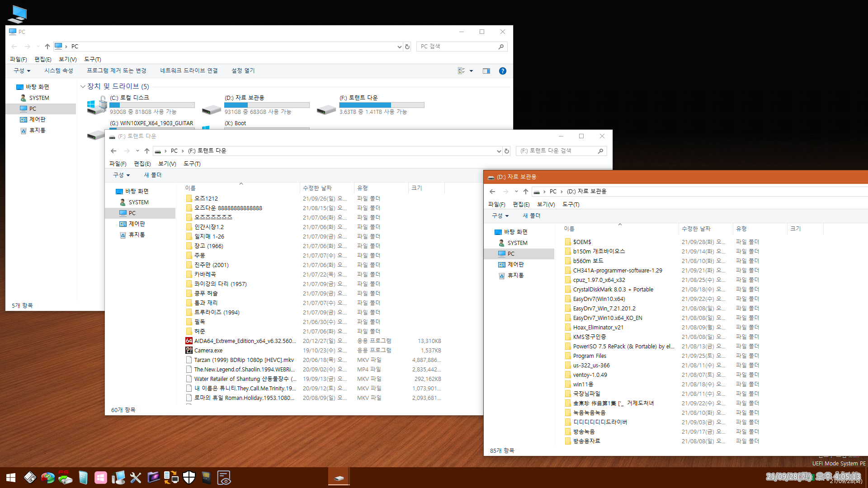Click (F:) 토렌트 다운 검색 search field
Screen dimensions: 868x488
pyautogui.click(x=561, y=151)
